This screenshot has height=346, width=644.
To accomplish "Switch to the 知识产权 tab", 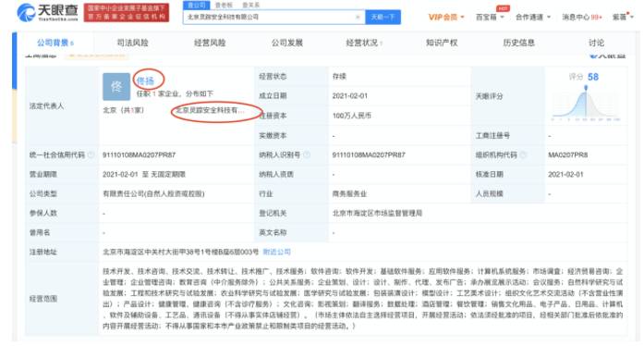I will tap(442, 43).
